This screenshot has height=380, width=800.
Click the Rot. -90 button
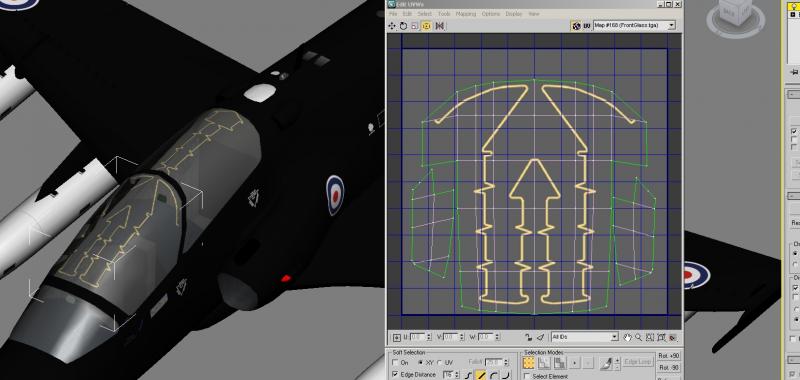pyautogui.click(x=669, y=367)
